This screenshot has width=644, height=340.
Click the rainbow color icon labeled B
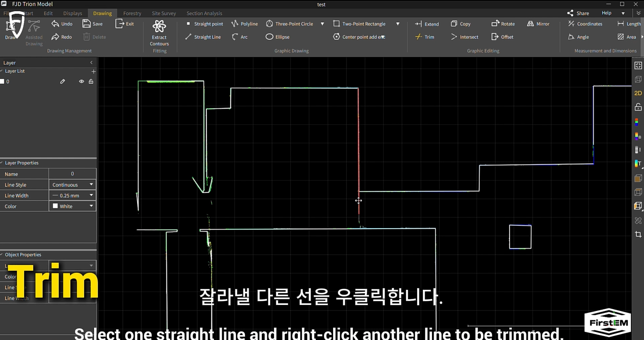pyautogui.click(x=638, y=136)
